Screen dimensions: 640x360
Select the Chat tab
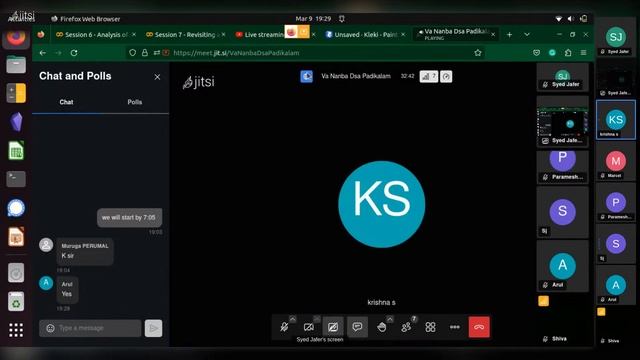(x=66, y=102)
